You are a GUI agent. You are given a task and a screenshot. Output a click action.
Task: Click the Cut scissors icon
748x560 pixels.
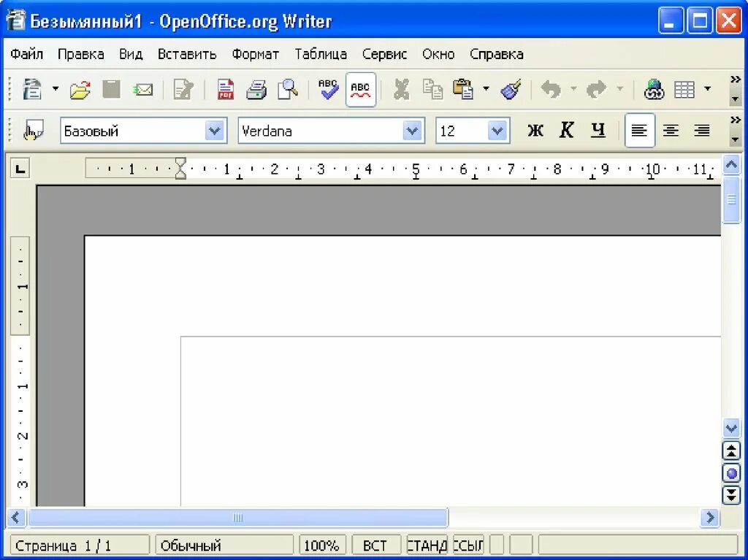pyautogui.click(x=401, y=90)
